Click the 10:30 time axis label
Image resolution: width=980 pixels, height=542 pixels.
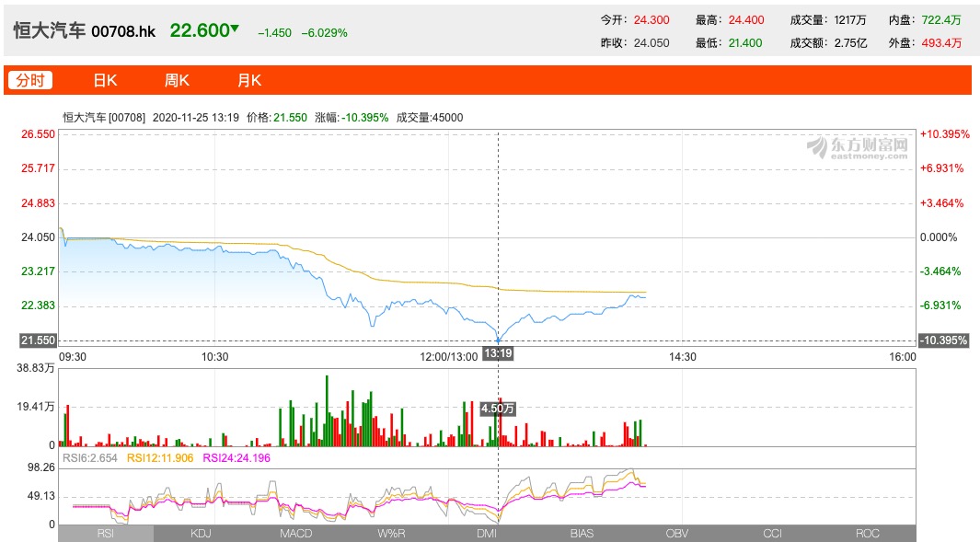[x=214, y=357]
